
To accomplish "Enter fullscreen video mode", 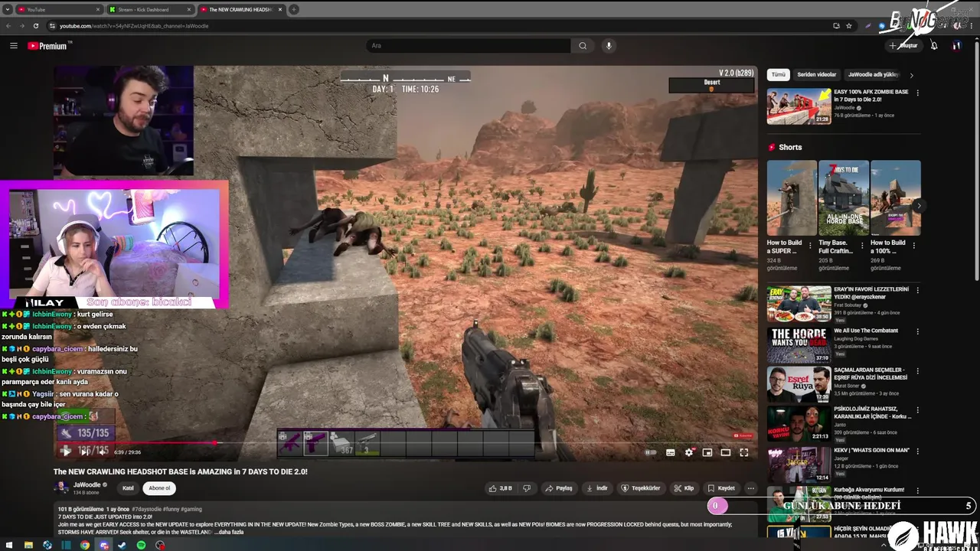I will pyautogui.click(x=743, y=452).
